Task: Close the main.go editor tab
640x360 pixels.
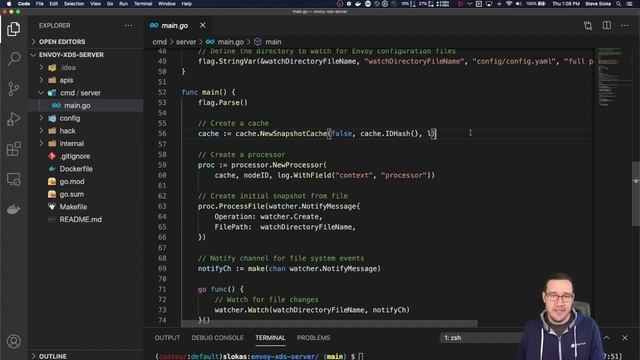Action: coord(203,25)
